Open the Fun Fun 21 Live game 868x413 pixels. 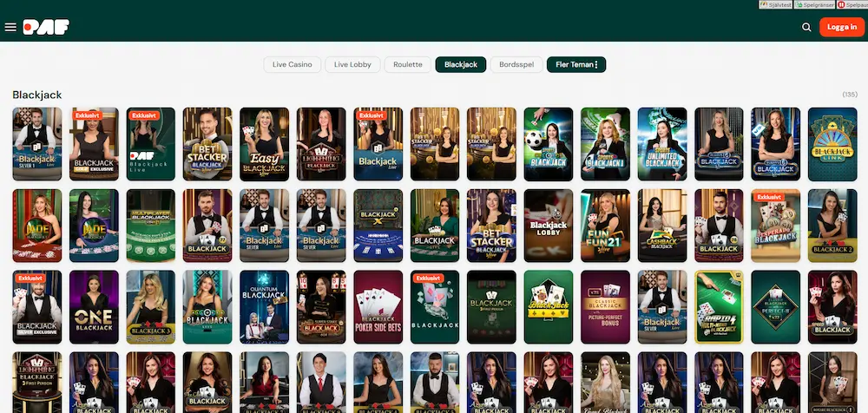click(605, 226)
